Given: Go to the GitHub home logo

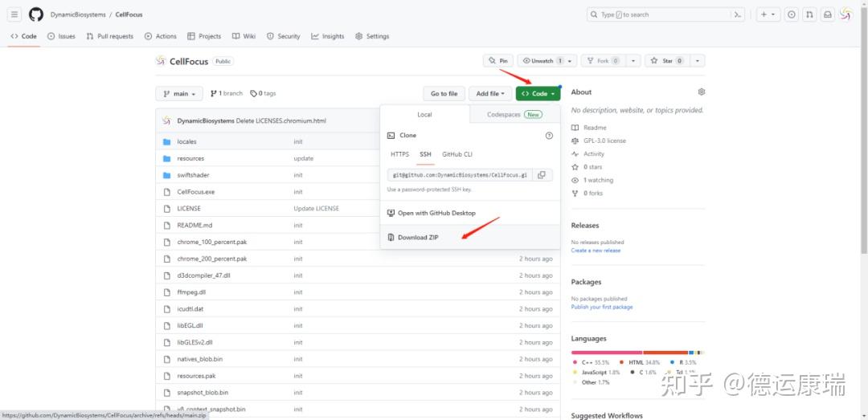Looking at the screenshot, I should tap(36, 14).
